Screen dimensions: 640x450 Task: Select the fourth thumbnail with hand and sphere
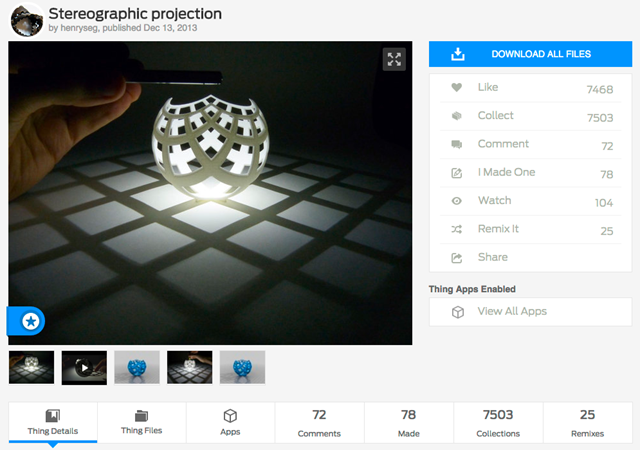point(189,367)
